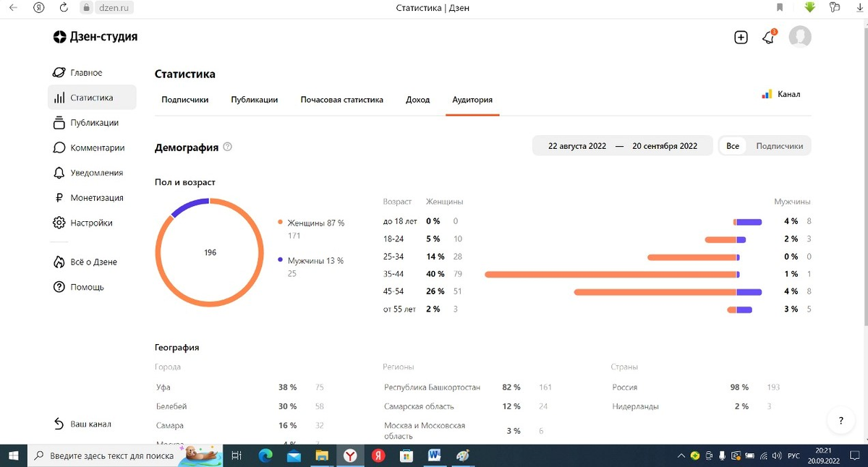Open the profile avatar menu
868x467 pixels.
(800, 37)
